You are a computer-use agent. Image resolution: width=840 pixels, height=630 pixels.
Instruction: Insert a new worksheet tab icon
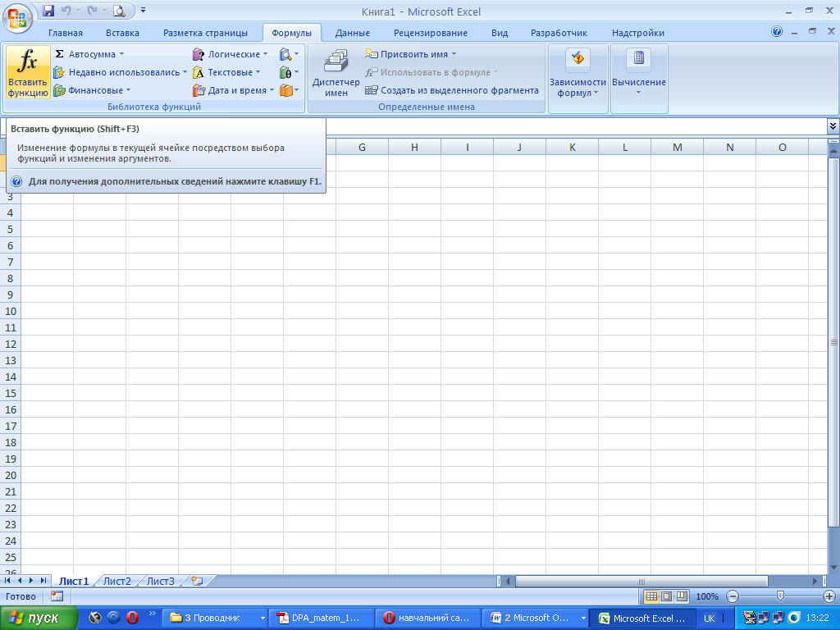[197, 581]
